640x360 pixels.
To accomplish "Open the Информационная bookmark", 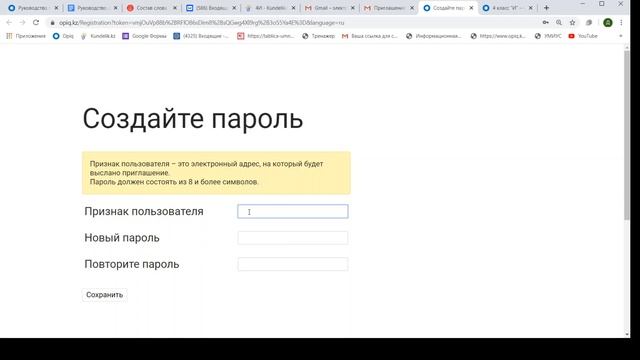I will tap(433, 36).
